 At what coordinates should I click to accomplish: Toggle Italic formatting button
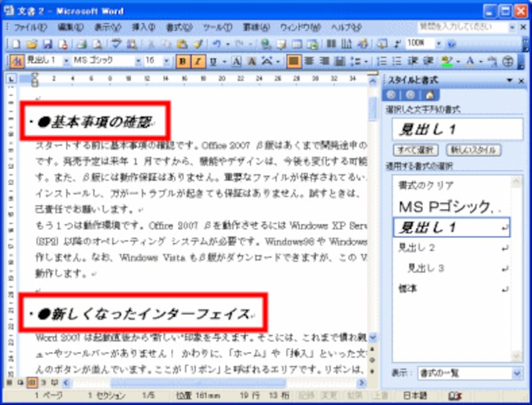pyautogui.click(x=198, y=61)
